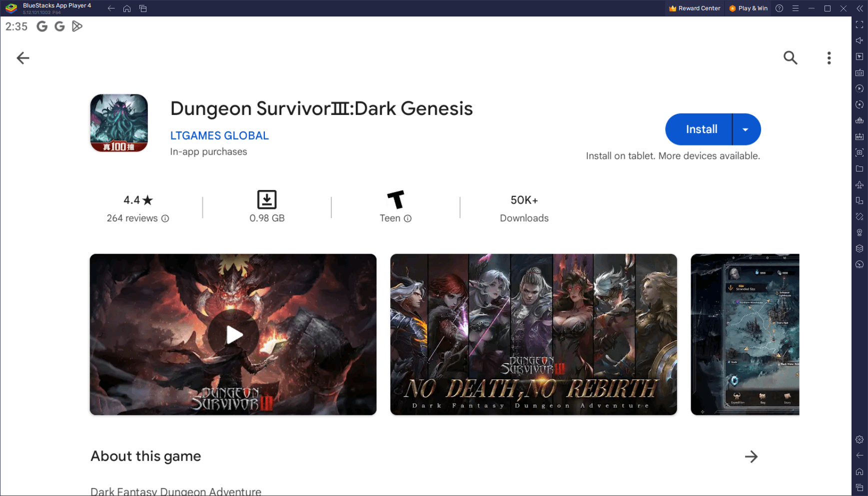Screen dimensions: 868x496
Task: Tap the Dungeon Survivor app icon
Action: pyautogui.click(x=119, y=123)
